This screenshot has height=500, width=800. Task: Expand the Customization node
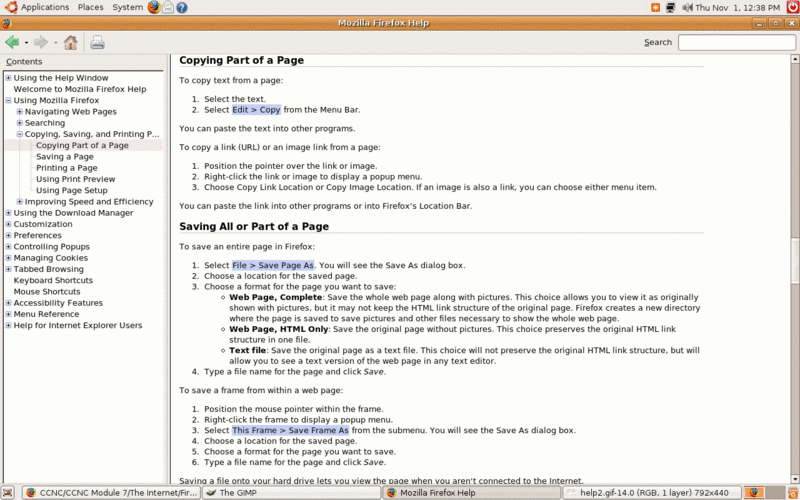pyautogui.click(x=8, y=224)
